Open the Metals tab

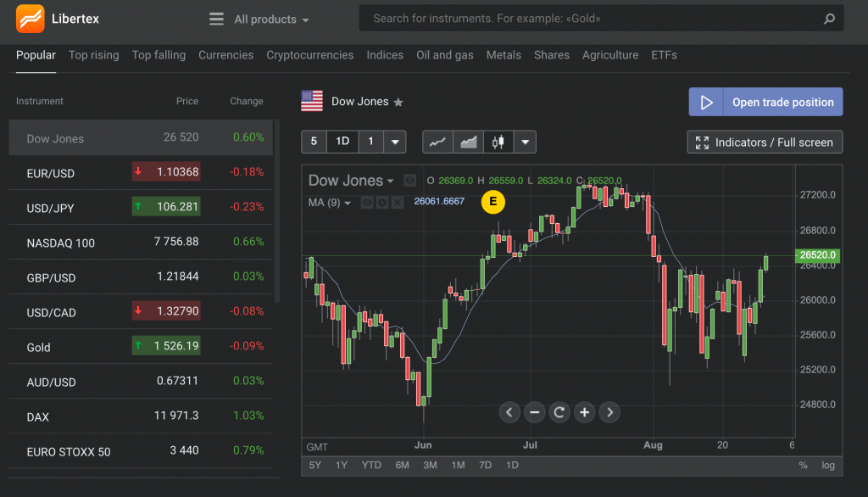click(504, 55)
